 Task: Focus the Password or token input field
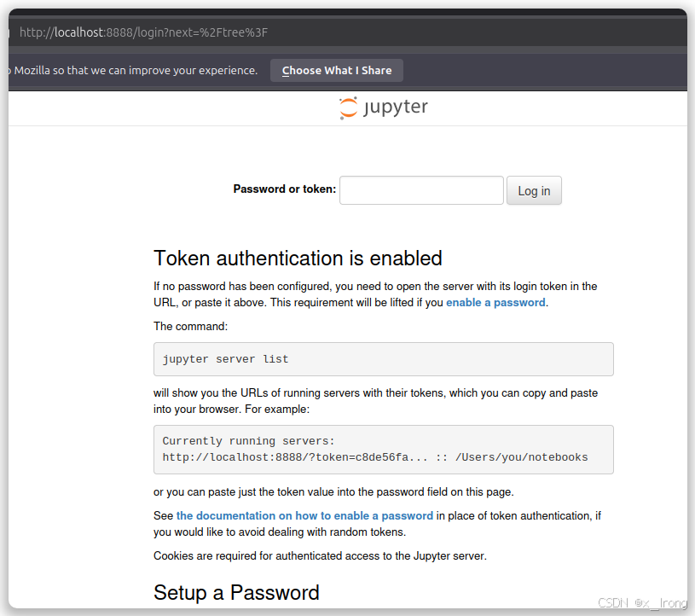click(421, 190)
